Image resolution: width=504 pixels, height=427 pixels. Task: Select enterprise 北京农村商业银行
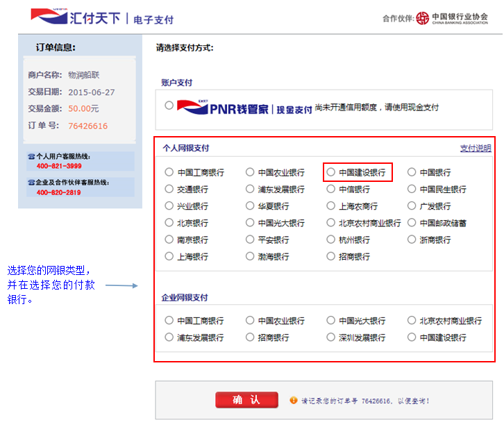pyautogui.click(x=412, y=320)
